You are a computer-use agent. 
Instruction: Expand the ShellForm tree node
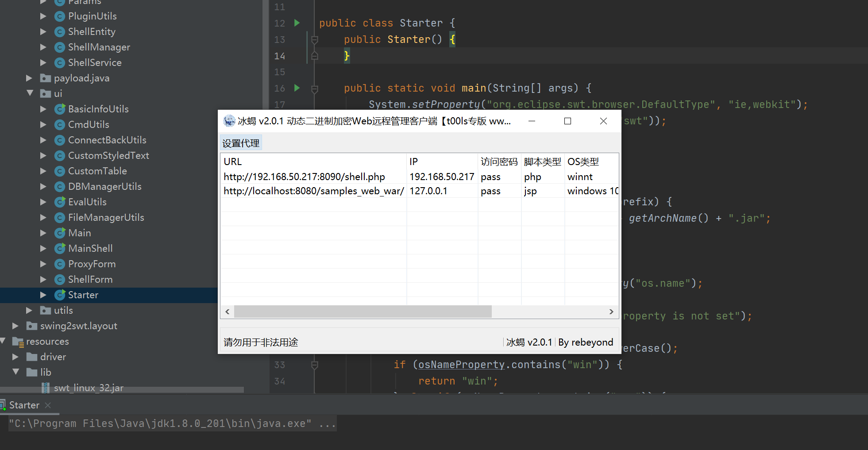(x=43, y=280)
